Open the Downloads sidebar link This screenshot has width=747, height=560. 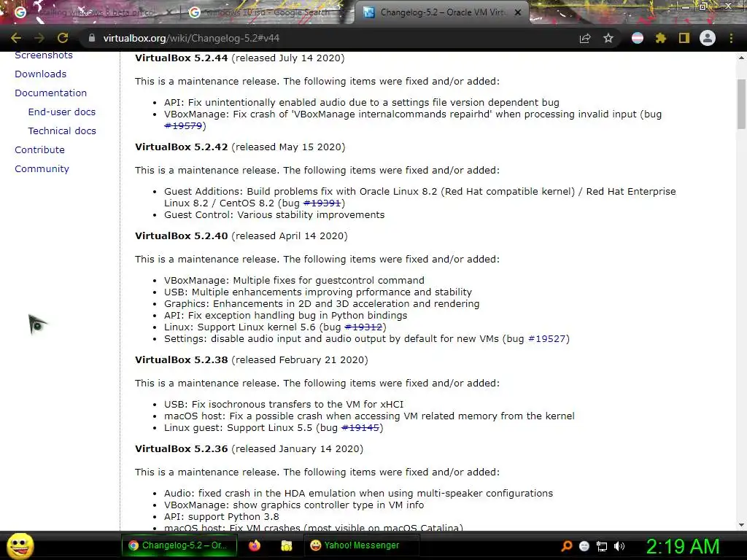41,74
